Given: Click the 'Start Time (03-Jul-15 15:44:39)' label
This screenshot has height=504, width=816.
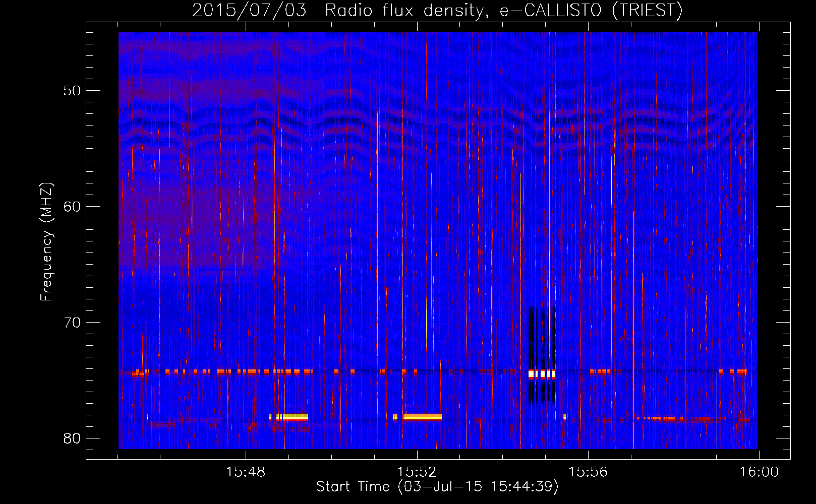Looking at the screenshot, I should click(x=437, y=487).
